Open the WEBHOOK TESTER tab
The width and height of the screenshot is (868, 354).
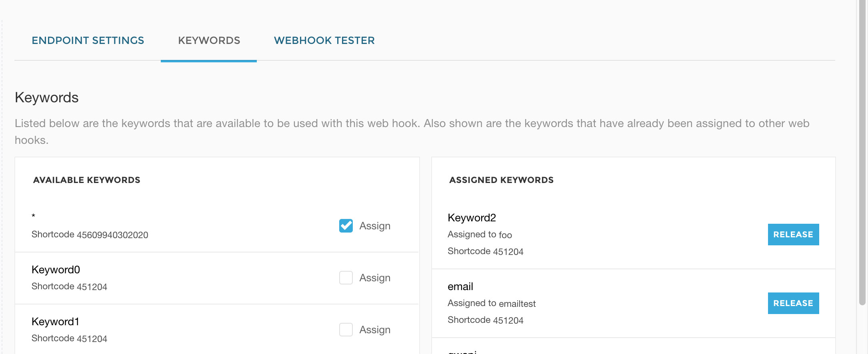324,40
